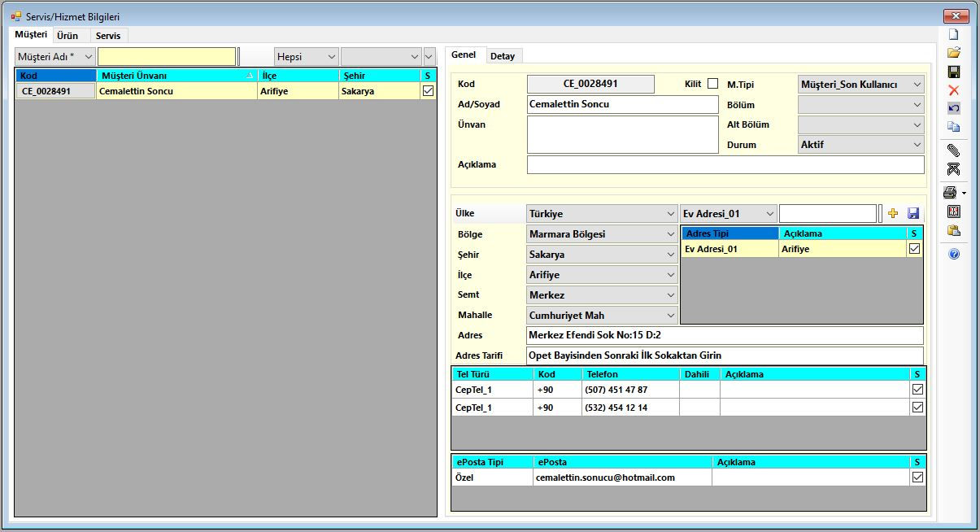The image size is (980, 532).
Task: Print using the printer icon
Action: pos(950,193)
